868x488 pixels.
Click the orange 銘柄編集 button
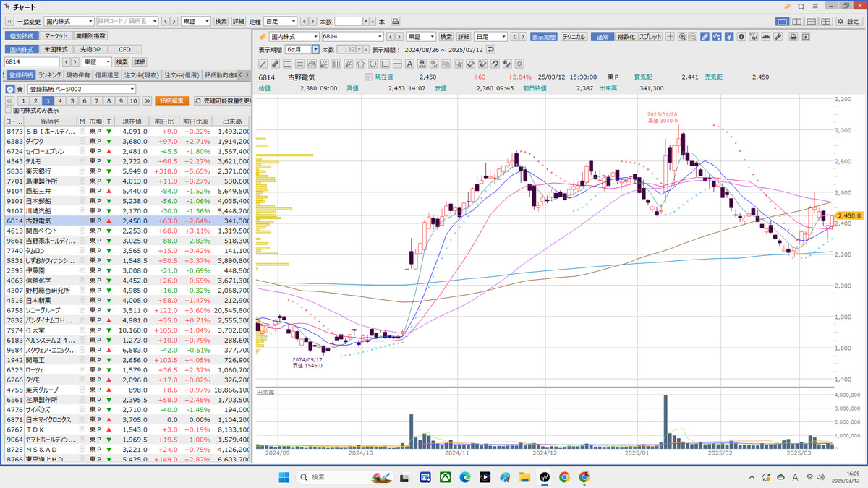[172, 101]
